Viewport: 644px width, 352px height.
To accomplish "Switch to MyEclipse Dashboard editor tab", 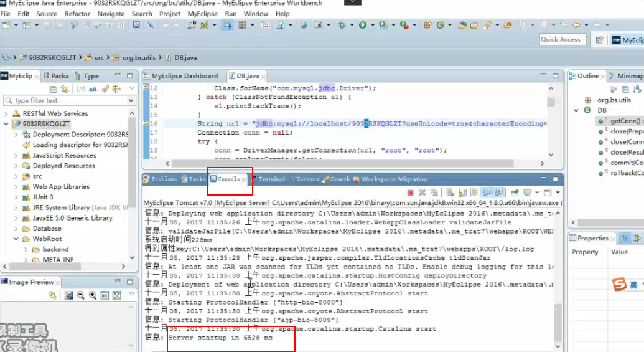I will pyautogui.click(x=181, y=76).
